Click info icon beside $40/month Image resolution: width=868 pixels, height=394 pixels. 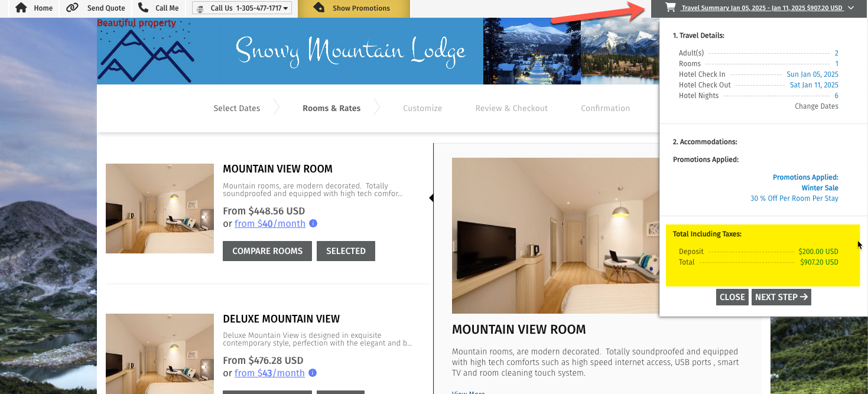point(313,223)
